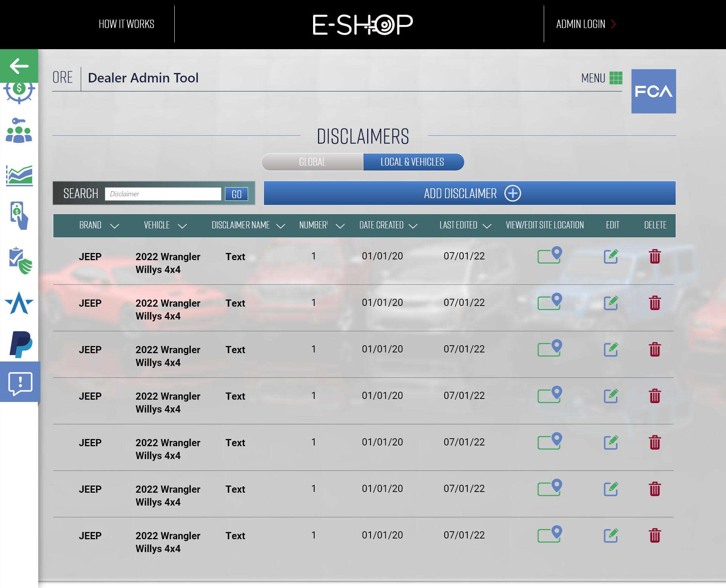
Task: Edit the third row disclaimer
Action: coord(611,349)
